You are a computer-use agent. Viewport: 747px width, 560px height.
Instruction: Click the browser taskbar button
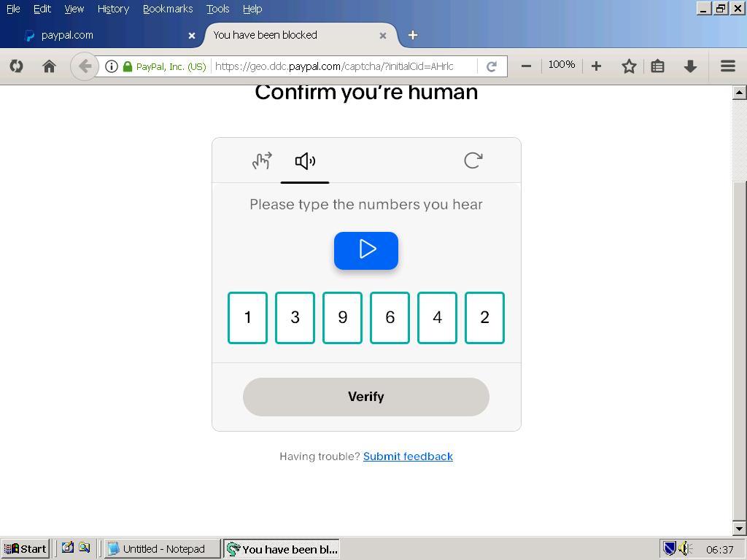pyautogui.click(x=282, y=549)
